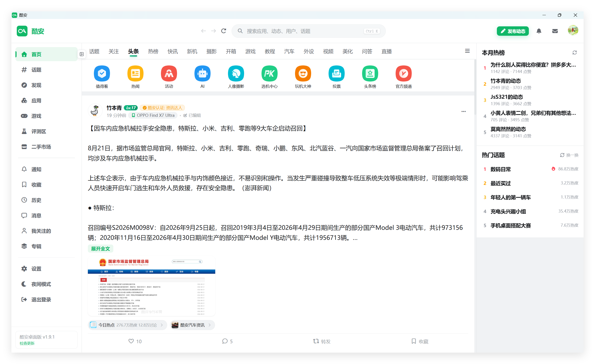
Task: Expand the post with 展开全文
Action: [x=100, y=249]
